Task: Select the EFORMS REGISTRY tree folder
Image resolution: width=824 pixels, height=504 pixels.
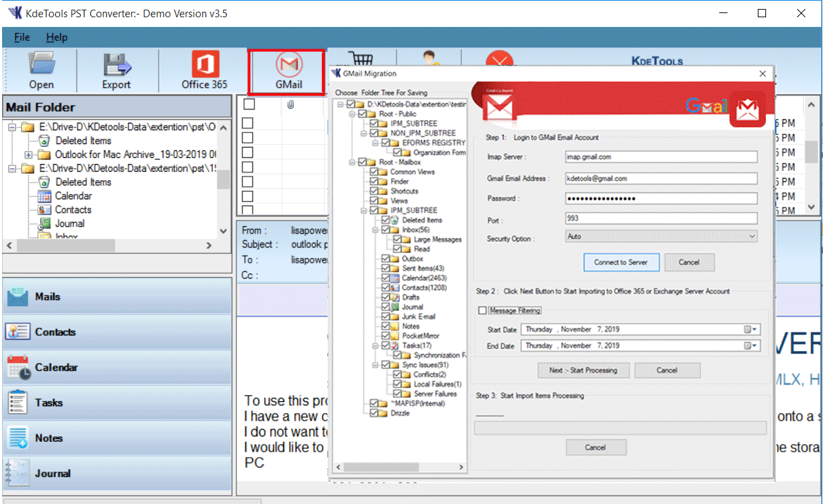Action: click(434, 143)
